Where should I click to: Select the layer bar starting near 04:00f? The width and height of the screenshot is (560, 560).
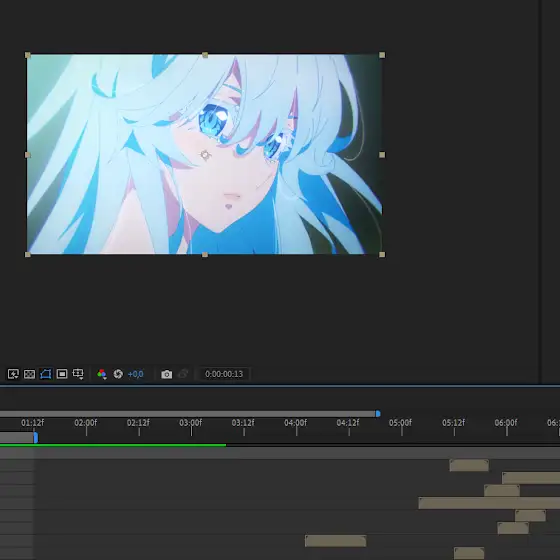[x=335, y=541]
